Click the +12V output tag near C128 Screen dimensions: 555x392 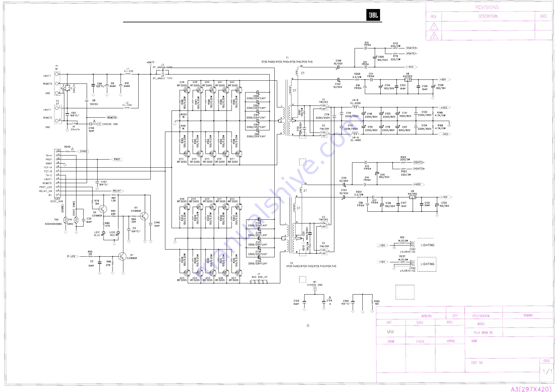445,80
